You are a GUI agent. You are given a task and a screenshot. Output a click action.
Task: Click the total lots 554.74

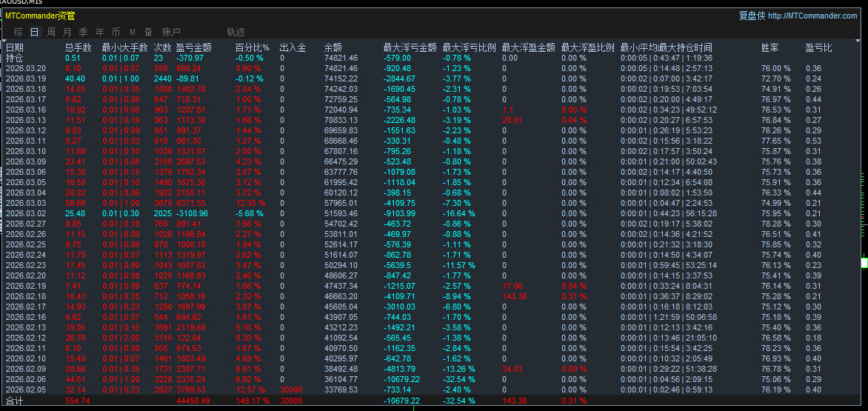click(78, 401)
